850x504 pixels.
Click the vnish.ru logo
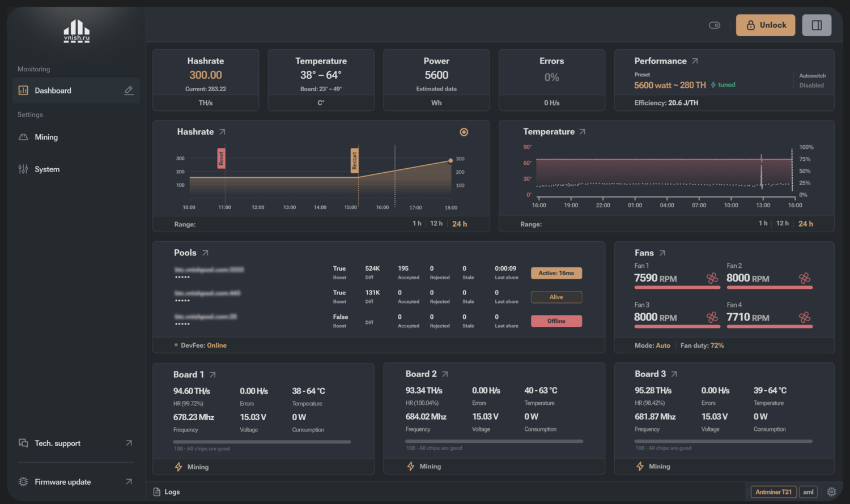pyautogui.click(x=76, y=32)
